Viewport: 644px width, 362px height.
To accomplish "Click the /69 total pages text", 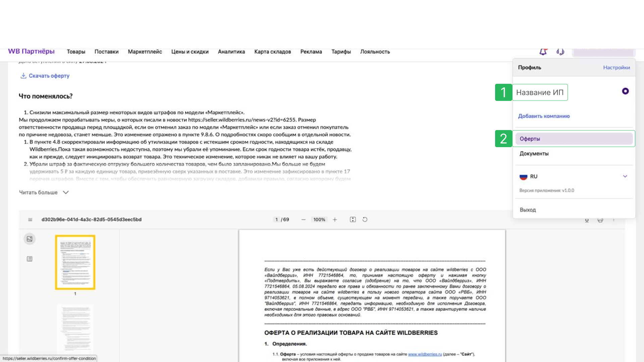I will (x=285, y=220).
